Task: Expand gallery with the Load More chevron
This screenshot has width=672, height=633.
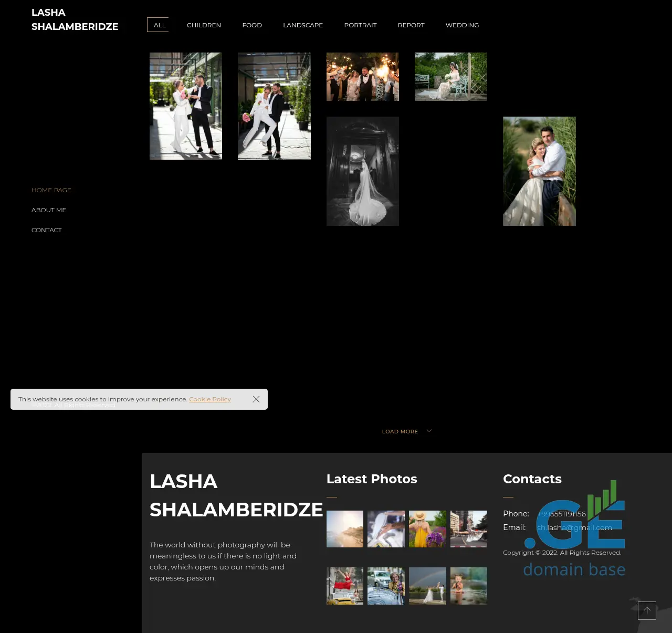Action: (429, 431)
